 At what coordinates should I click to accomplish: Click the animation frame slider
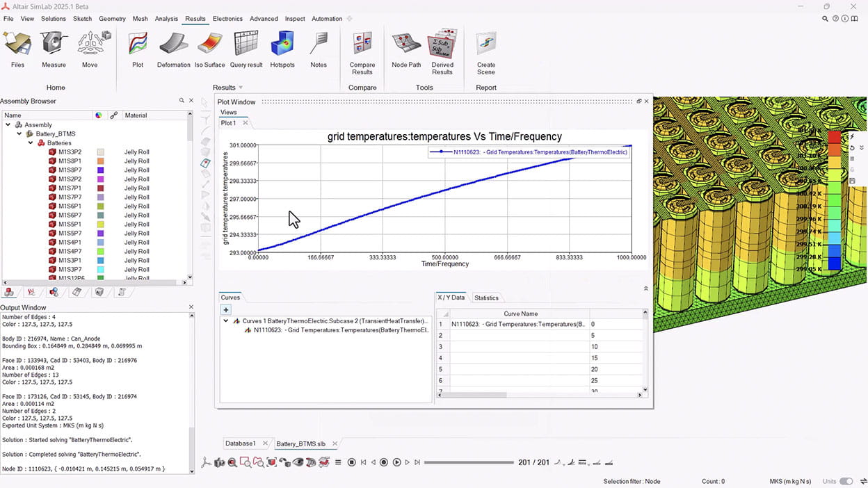(x=468, y=462)
